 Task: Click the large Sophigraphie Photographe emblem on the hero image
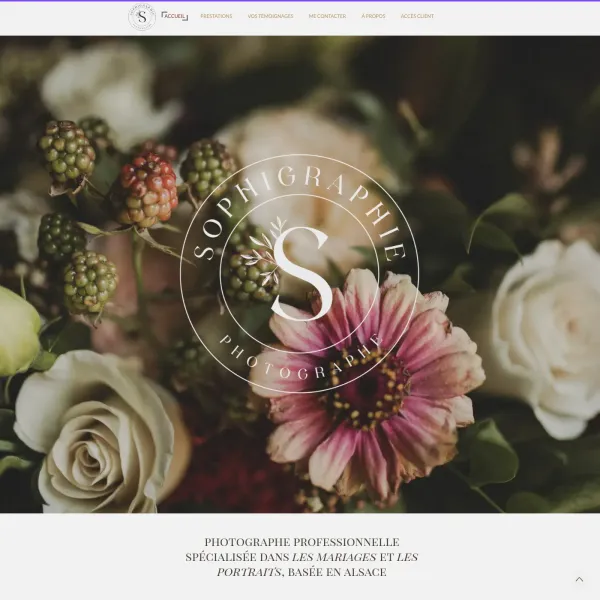pyautogui.click(x=299, y=274)
